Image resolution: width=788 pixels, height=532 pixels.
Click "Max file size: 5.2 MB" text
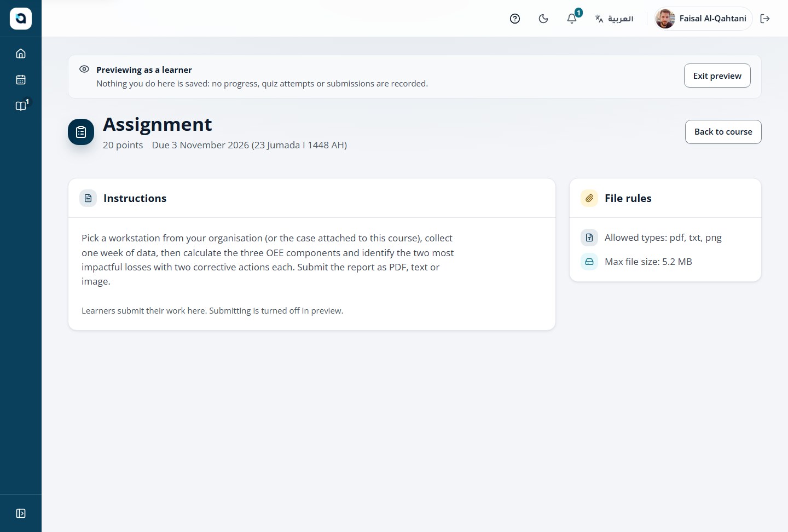(x=648, y=262)
